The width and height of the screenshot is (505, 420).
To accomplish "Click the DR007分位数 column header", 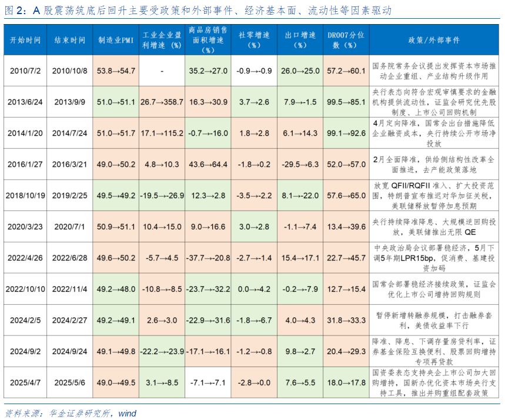I will pyautogui.click(x=346, y=40).
